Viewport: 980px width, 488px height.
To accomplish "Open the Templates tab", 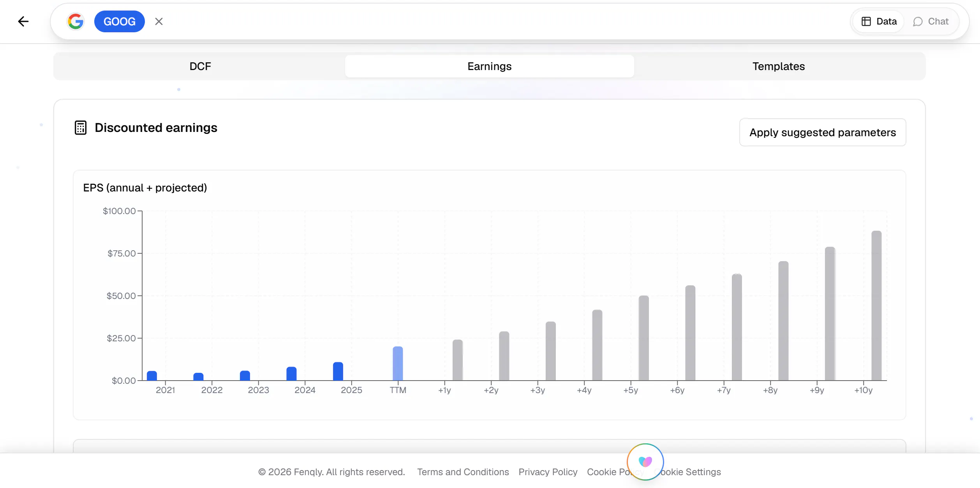I will (779, 66).
